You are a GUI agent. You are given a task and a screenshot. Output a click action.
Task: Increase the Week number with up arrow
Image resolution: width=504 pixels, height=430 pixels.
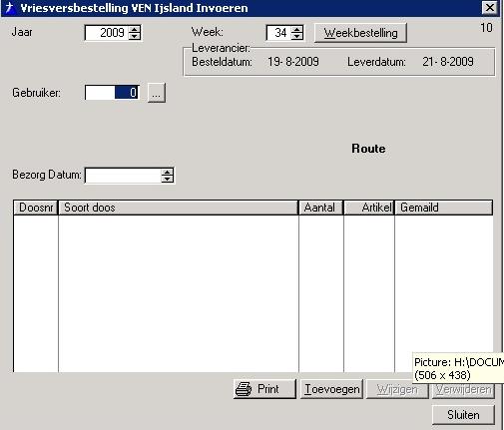[296, 29]
